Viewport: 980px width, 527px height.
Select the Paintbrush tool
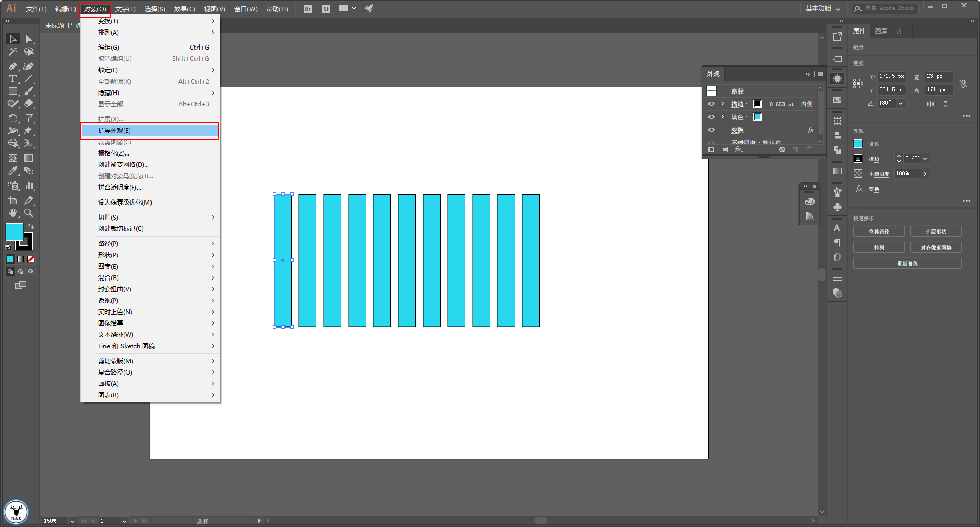pos(29,91)
